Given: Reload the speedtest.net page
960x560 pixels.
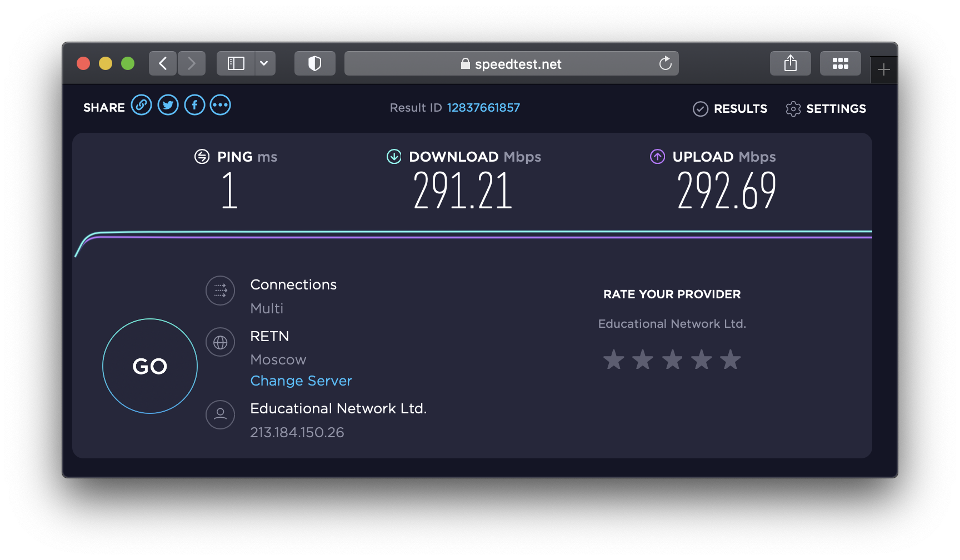Looking at the screenshot, I should [x=665, y=64].
